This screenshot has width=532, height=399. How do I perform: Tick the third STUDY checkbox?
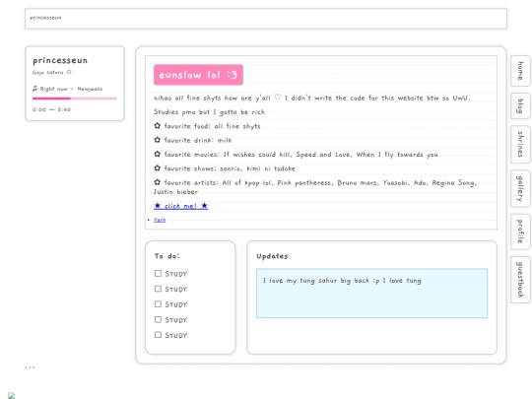(158, 304)
